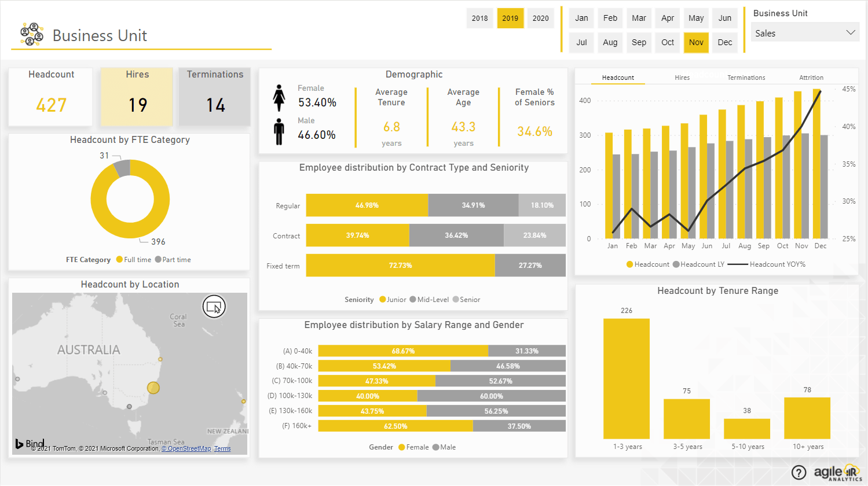
Task: Open the Terms link on the map
Action: pyautogui.click(x=222, y=448)
